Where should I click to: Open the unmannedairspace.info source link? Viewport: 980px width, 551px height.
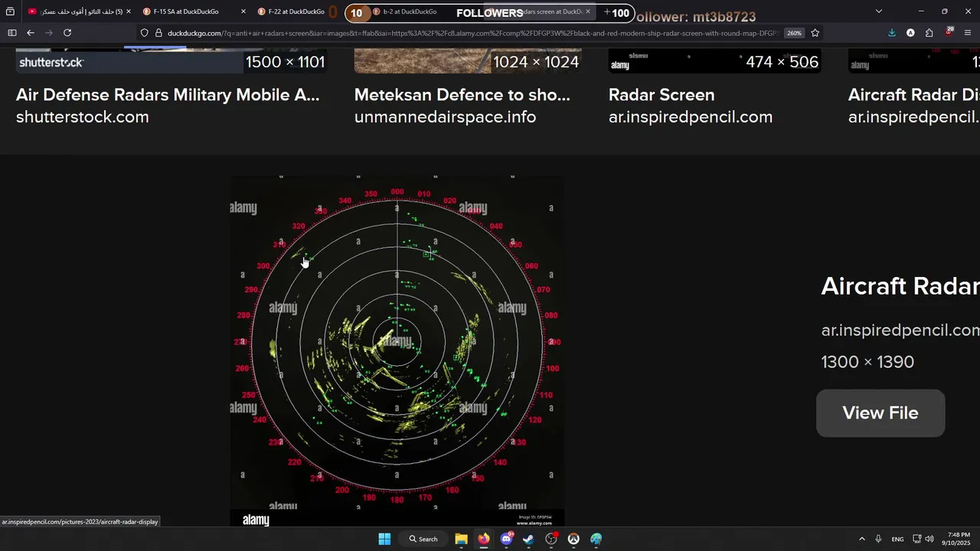(x=445, y=117)
